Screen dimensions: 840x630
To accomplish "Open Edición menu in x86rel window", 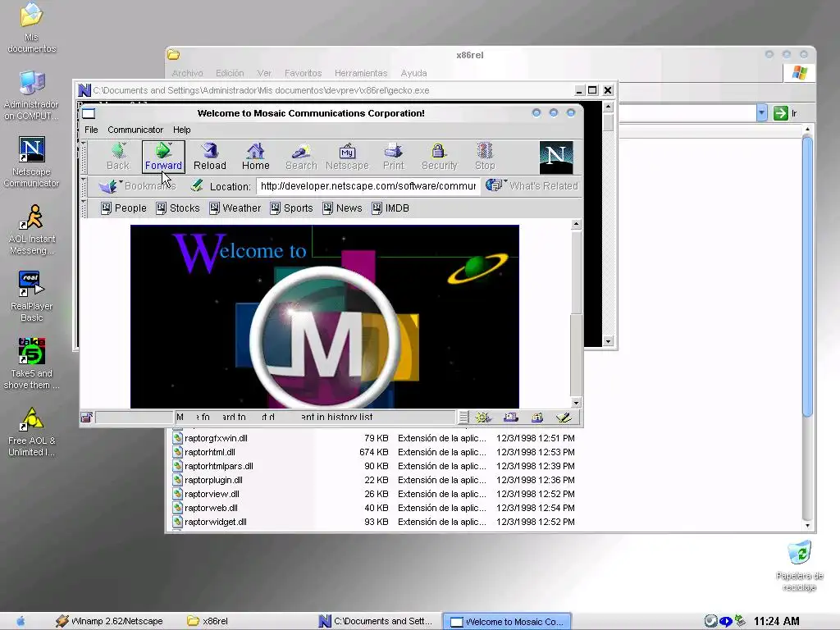I will (230, 73).
